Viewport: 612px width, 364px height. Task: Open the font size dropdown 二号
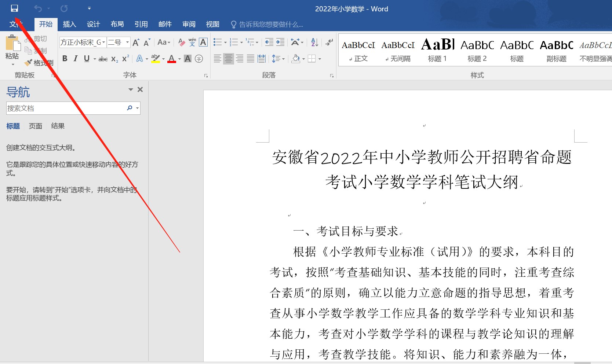[x=127, y=43]
